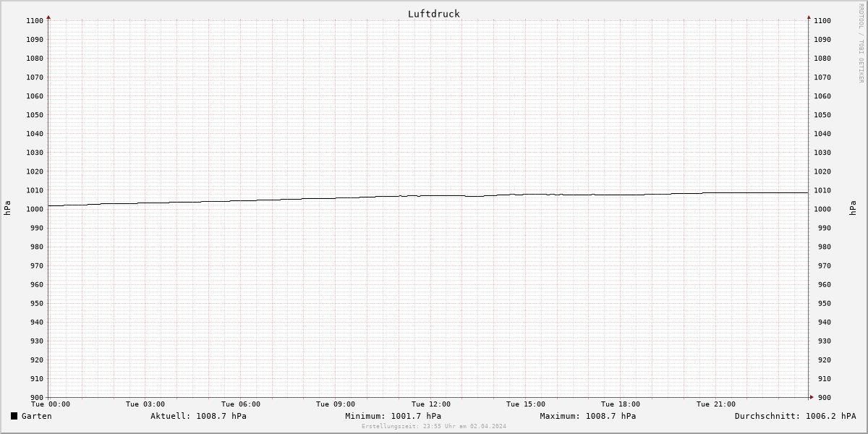
Task: Click the red arrow at time axis end
Action: (811, 396)
